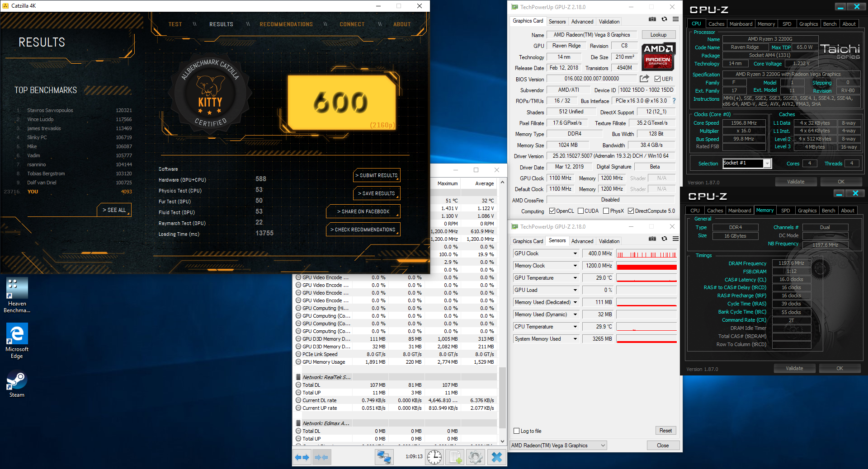Select Stavros Savvopoulos leaderboard entry
868x469 pixels.
pos(74,110)
